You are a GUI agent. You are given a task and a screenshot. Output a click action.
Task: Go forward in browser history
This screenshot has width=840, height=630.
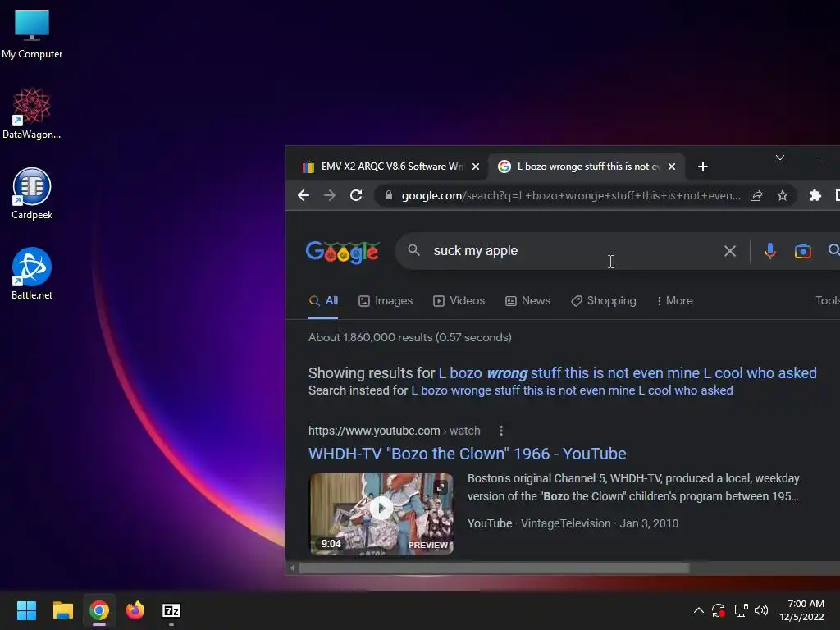point(330,195)
